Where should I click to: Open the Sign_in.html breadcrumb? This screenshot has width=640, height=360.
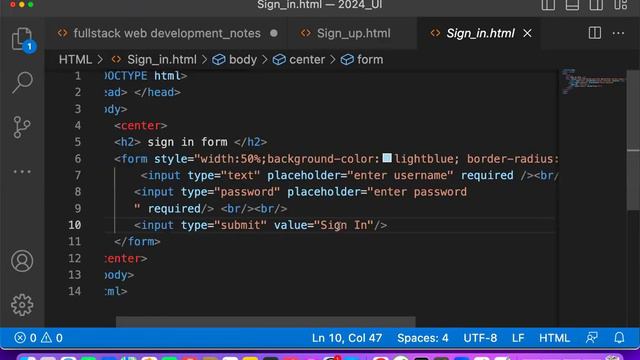162,60
